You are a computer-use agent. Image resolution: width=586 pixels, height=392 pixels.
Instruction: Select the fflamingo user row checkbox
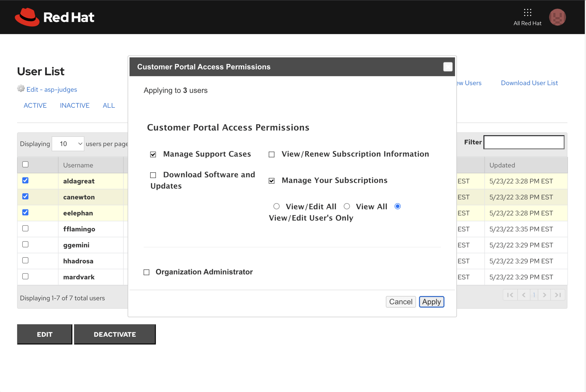[25, 228]
